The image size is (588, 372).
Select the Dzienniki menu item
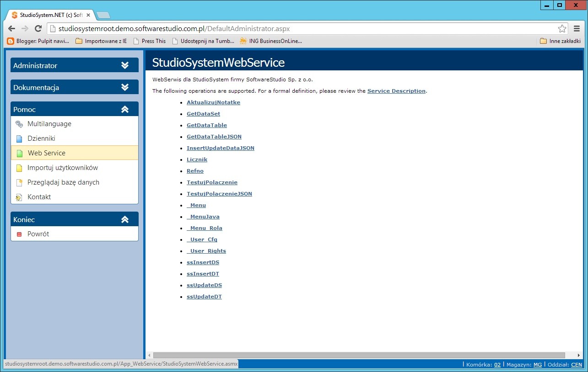tap(75, 138)
